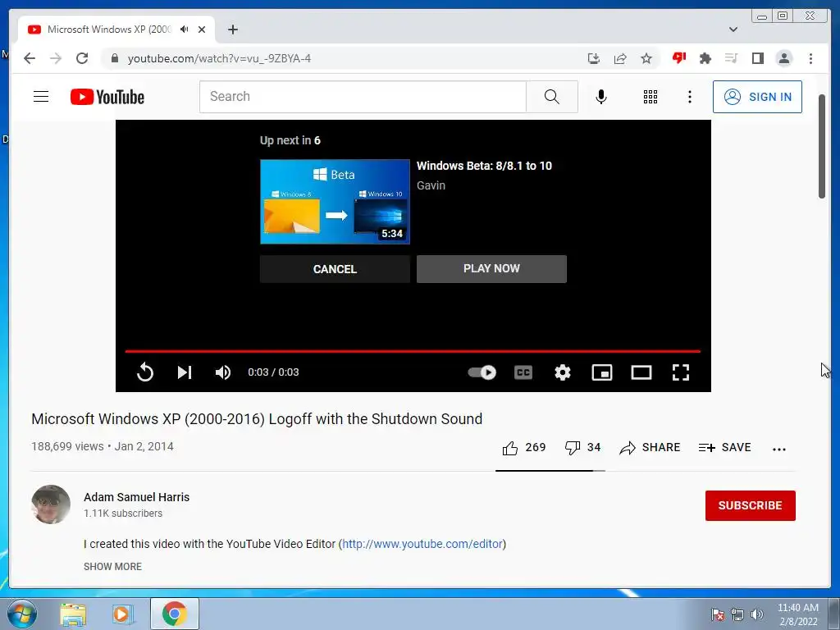Open the YouTube hamburger guide menu
This screenshot has width=840, height=630.
click(41, 97)
